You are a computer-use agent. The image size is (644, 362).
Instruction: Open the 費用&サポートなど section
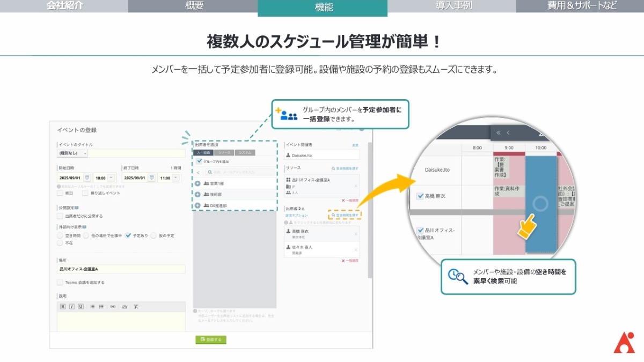tap(580, 6)
